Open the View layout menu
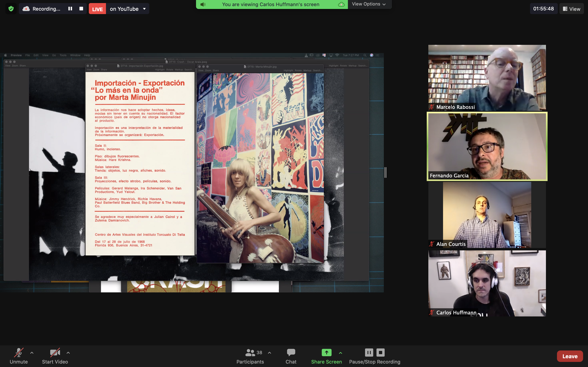 coord(571,9)
